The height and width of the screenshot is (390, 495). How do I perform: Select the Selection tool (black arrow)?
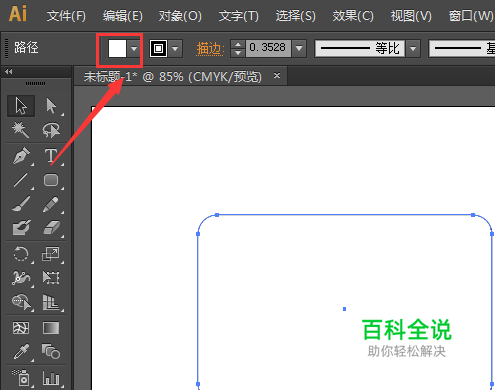[21, 106]
